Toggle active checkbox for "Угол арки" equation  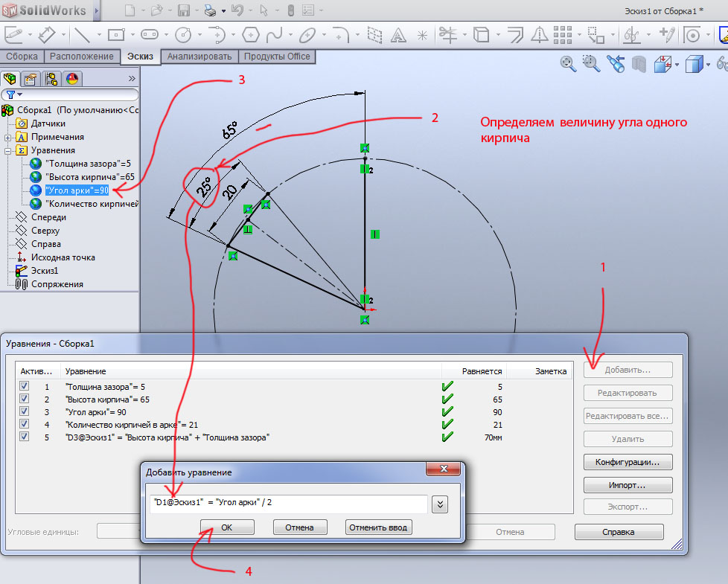(25, 411)
